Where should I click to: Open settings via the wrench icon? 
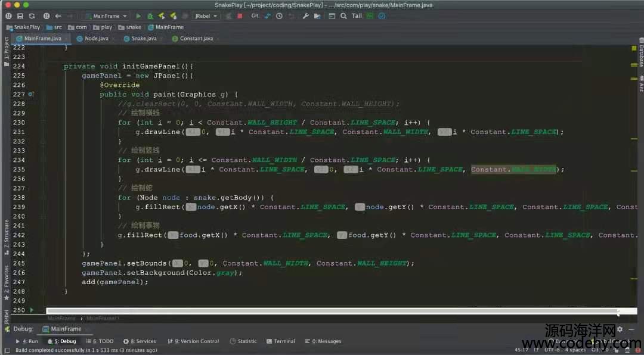click(305, 16)
